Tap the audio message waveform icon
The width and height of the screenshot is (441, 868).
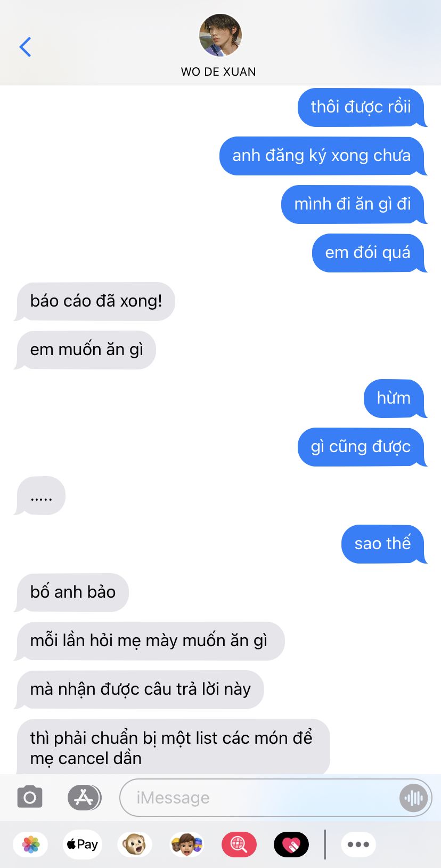[413, 798]
